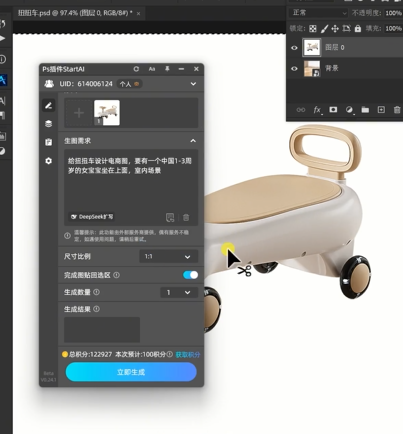Open the fx layer style menu
403x434 pixels.
317,110
